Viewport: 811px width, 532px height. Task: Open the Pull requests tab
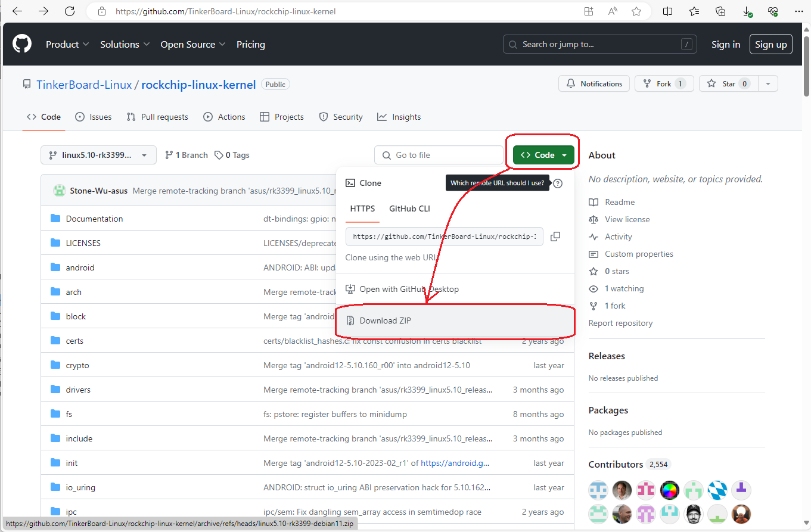point(157,117)
